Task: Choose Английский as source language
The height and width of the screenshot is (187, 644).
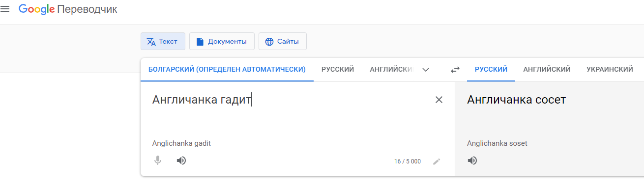Action: coord(391,70)
